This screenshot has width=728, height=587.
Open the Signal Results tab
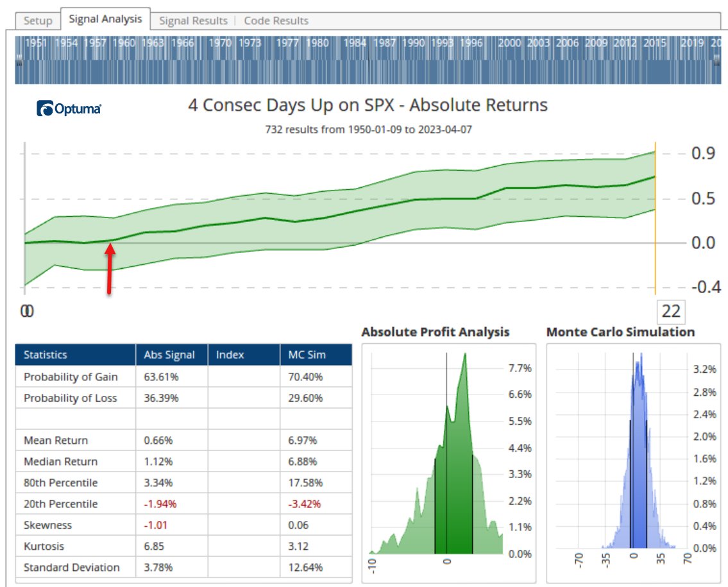[x=193, y=21]
